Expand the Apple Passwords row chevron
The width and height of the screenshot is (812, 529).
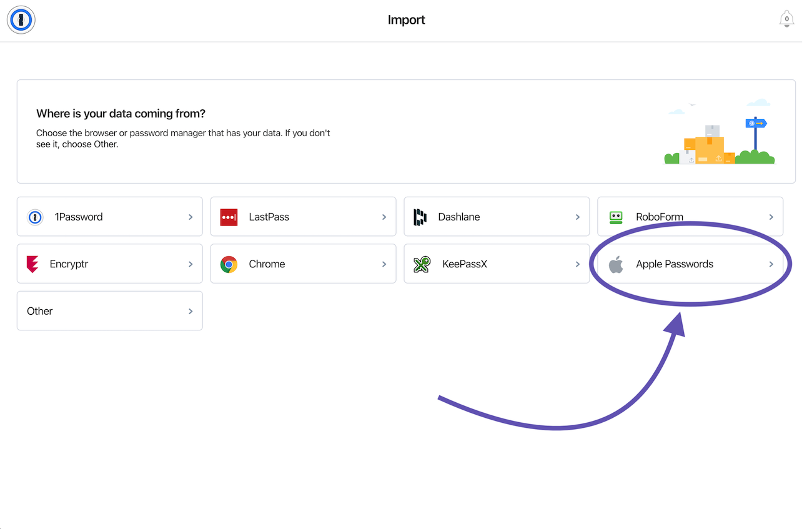click(771, 264)
